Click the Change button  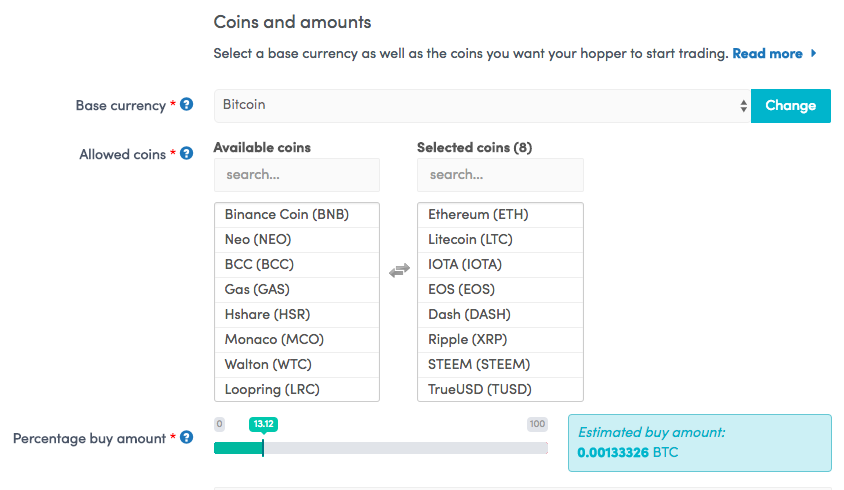point(791,106)
